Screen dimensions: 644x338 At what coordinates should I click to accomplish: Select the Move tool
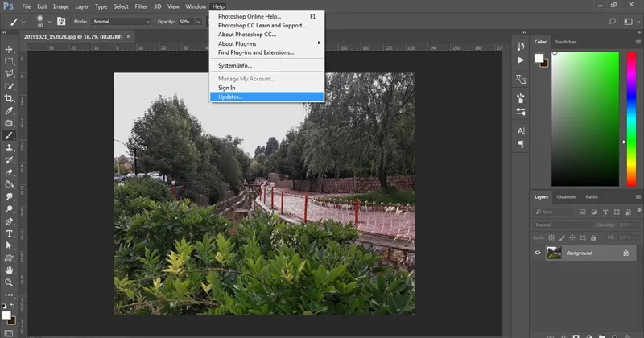[x=9, y=49]
